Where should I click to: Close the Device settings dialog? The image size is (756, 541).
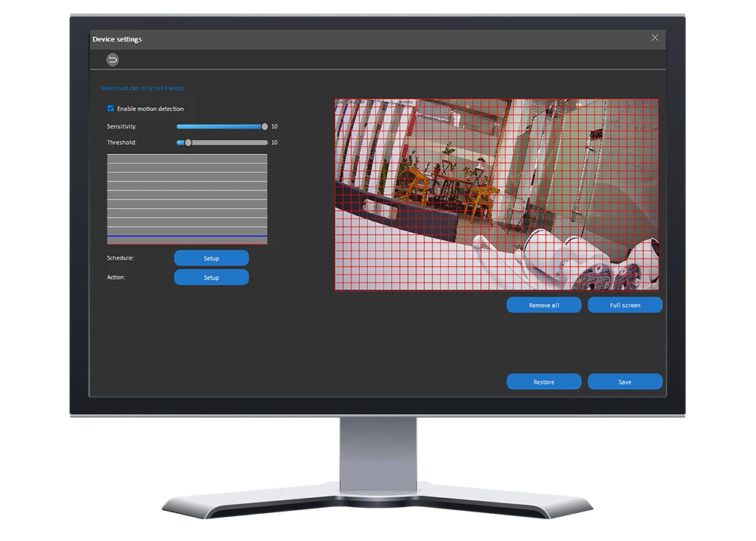[x=655, y=38]
